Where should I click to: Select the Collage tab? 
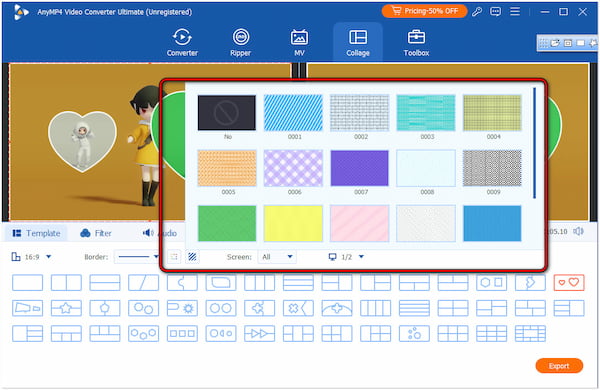(x=357, y=42)
